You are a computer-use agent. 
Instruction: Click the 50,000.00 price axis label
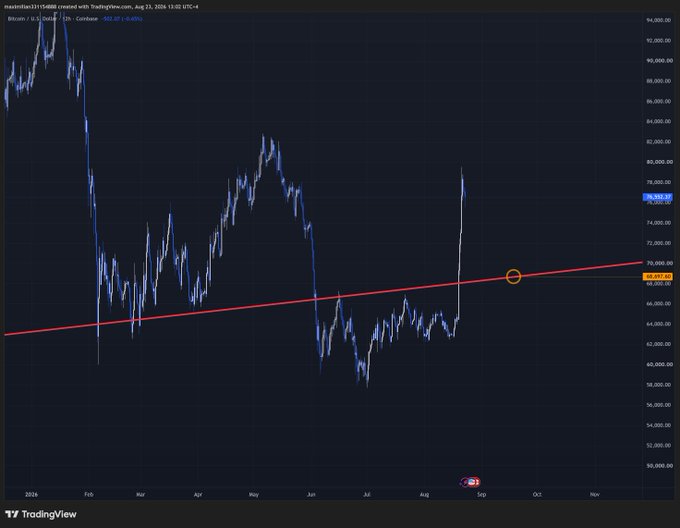659,466
